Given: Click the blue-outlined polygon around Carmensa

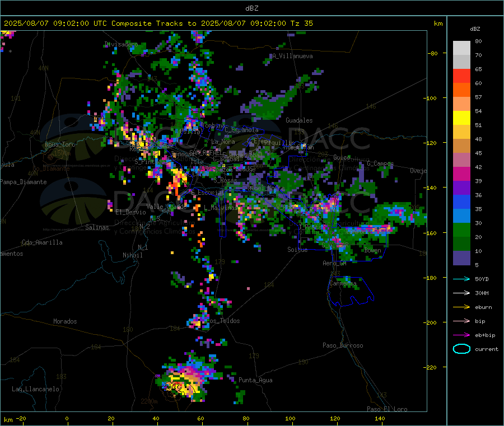Looking at the screenshot, I should 351,292.
